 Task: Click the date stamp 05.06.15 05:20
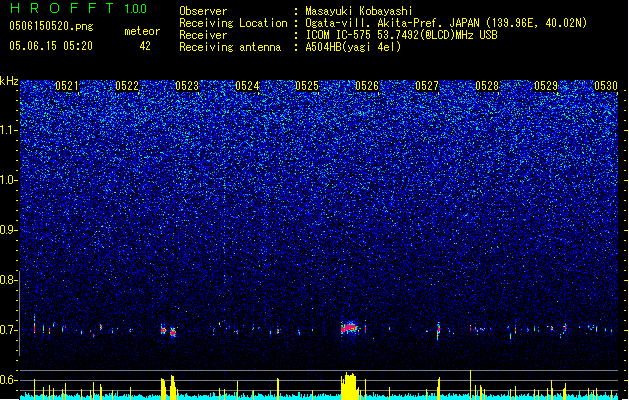click(x=51, y=46)
